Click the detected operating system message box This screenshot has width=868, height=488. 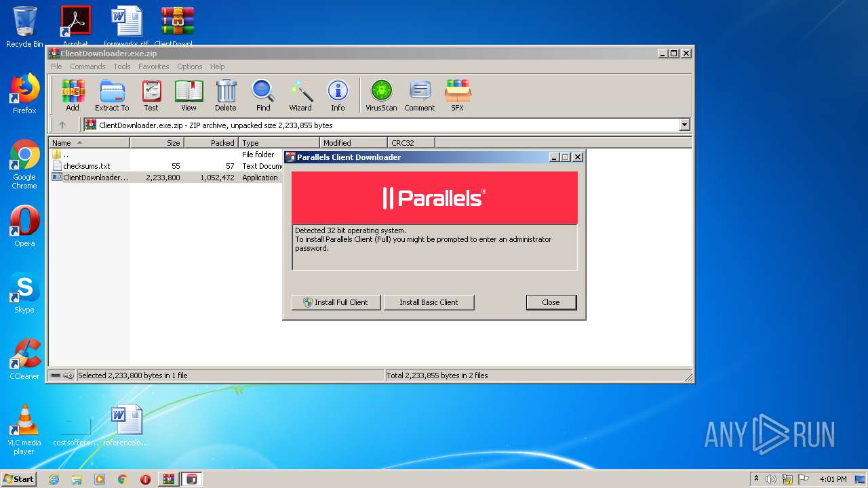click(x=435, y=247)
